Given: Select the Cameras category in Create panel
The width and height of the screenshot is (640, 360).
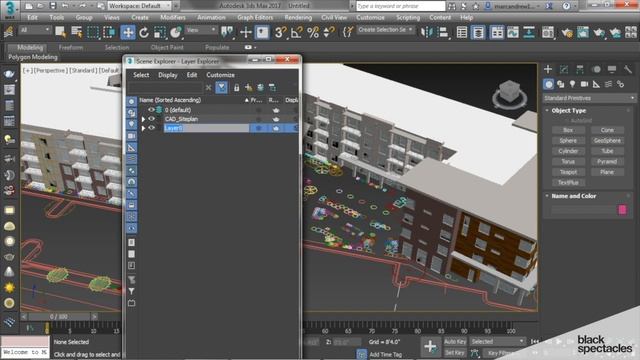Looking at the screenshot, I should tap(584, 84).
